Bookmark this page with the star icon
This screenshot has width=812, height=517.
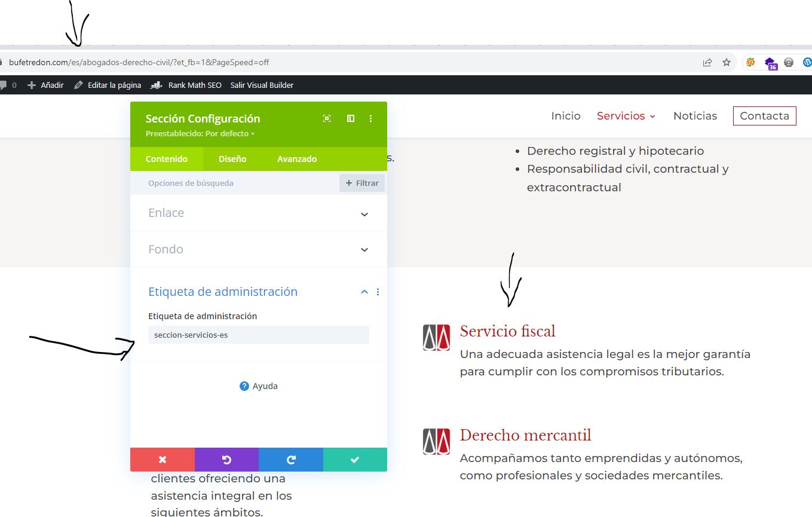point(727,62)
